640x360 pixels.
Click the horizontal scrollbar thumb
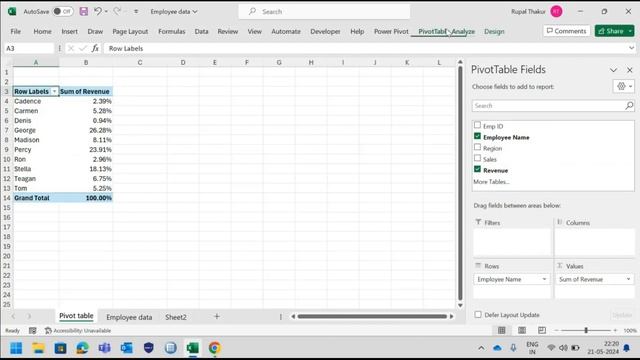click(x=372, y=316)
